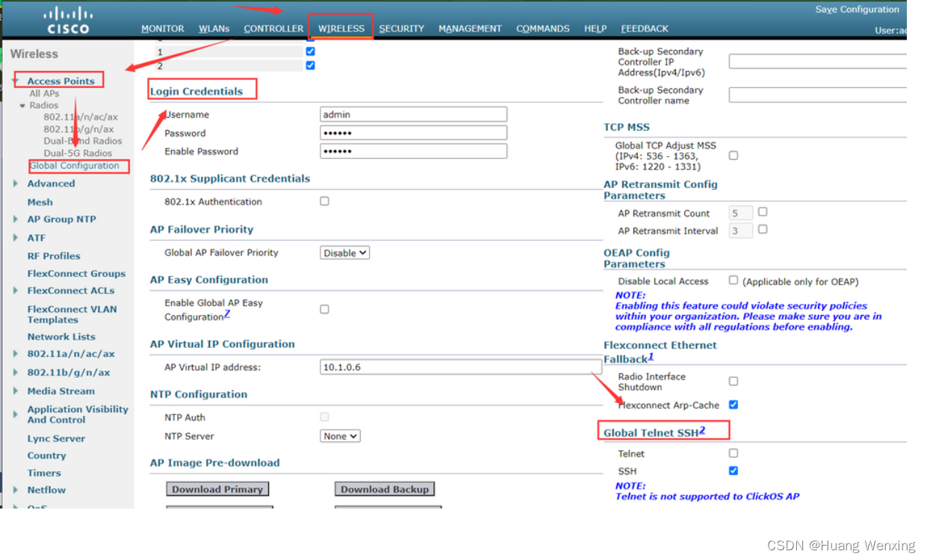Open FlexConnect VLAN Templates page
Viewport: 927px width, 560px height.
click(72, 314)
